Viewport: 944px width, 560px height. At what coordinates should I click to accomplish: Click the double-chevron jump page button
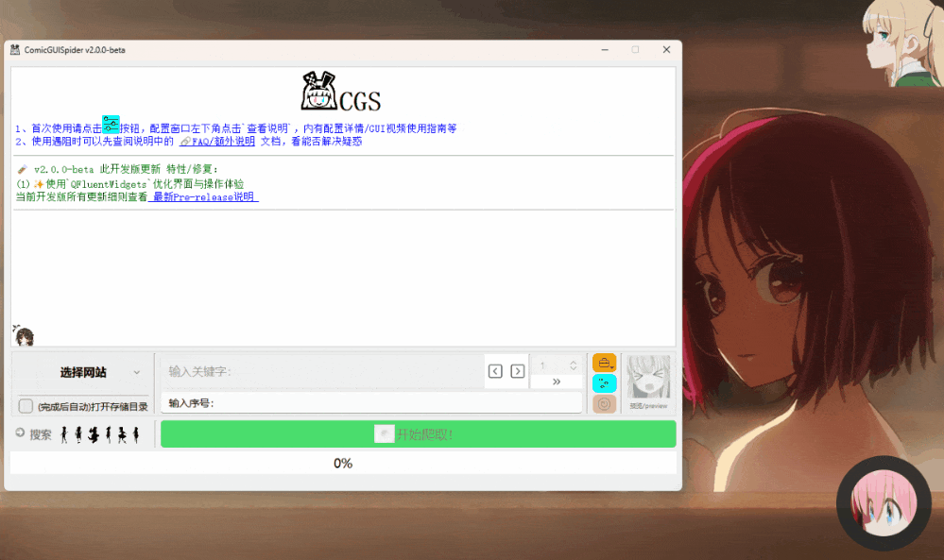(x=556, y=382)
